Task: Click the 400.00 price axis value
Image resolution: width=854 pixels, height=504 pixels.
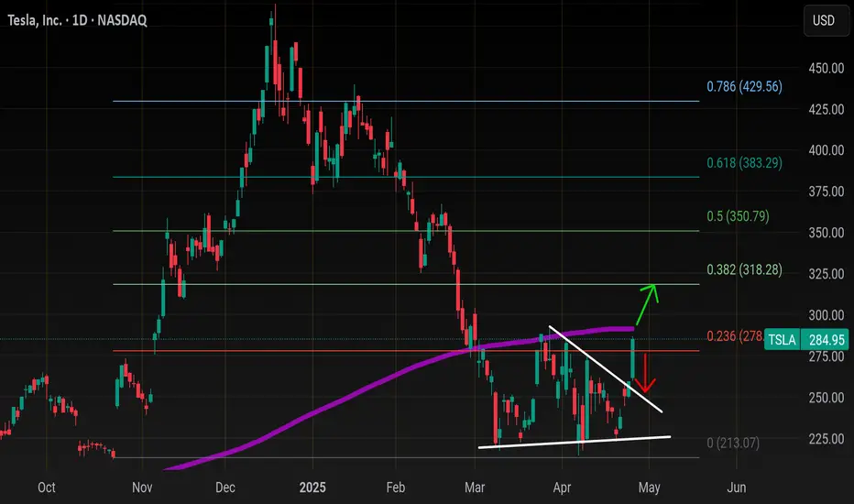Action: (x=827, y=150)
